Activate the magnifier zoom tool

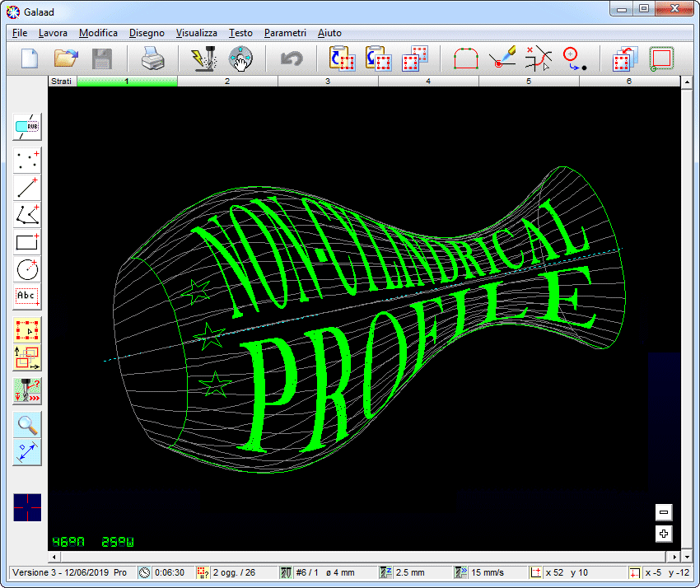point(27,424)
